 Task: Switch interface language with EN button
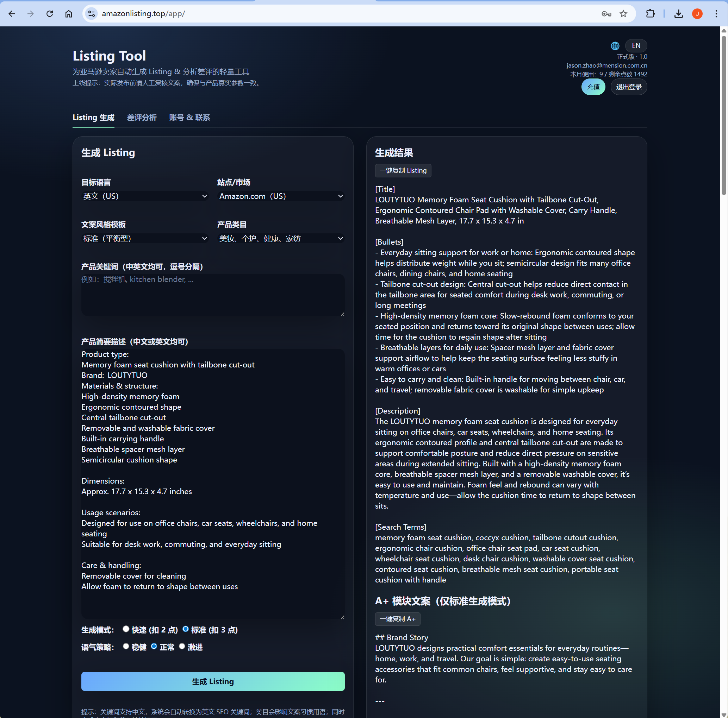(x=636, y=45)
